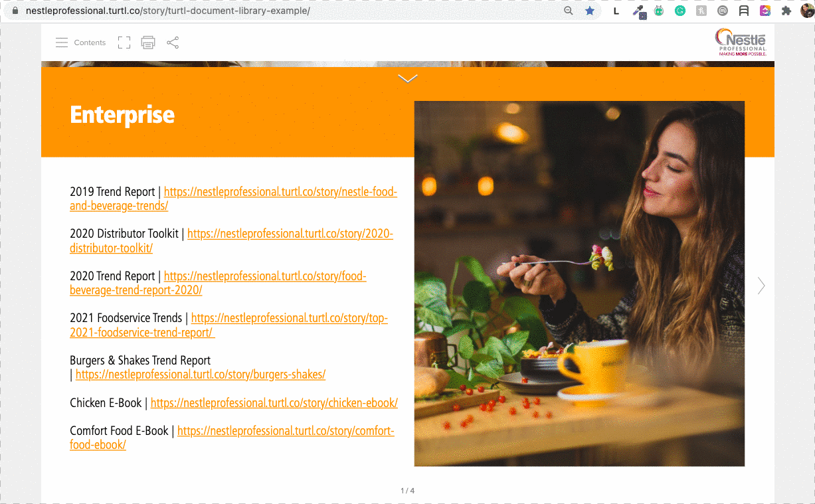
Task: Open the Extensions puzzle piece menu
Action: pos(786,11)
